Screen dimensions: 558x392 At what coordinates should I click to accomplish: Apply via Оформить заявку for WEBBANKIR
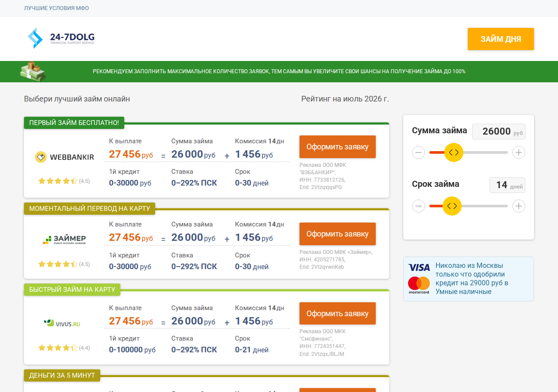pyautogui.click(x=337, y=147)
